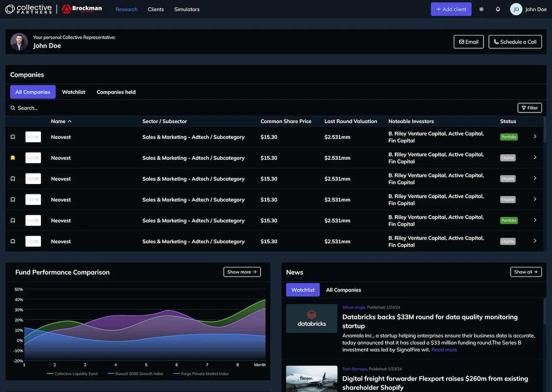Click the Collective Partners logo
This screenshot has width=552, height=392.
(28, 9)
